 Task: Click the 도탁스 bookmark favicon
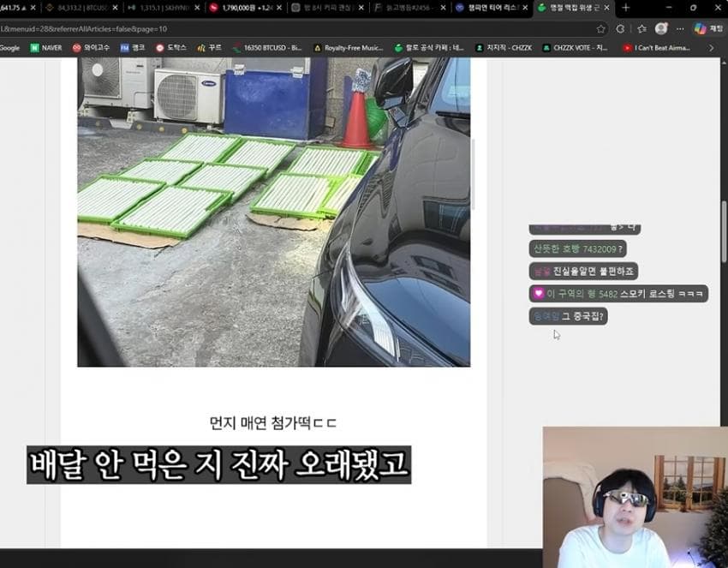click(159, 48)
